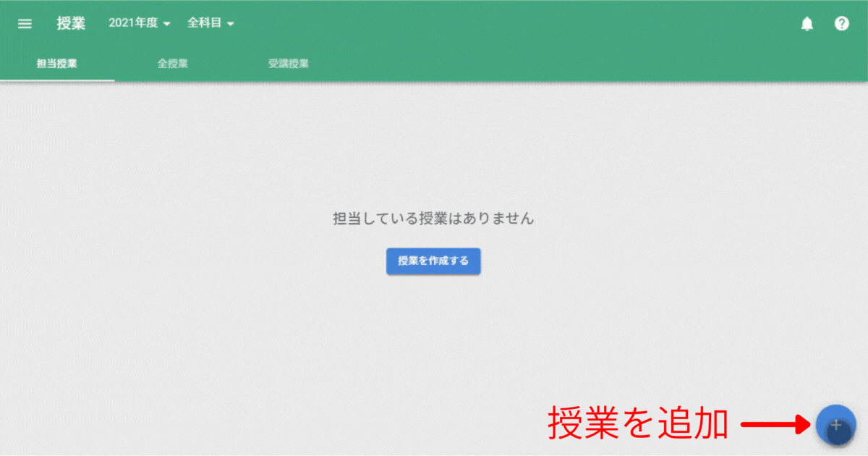This screenshot has width=868, height=456.
Task: Switch to the 受講授業 tab
Action: click(x=289, y=64)
